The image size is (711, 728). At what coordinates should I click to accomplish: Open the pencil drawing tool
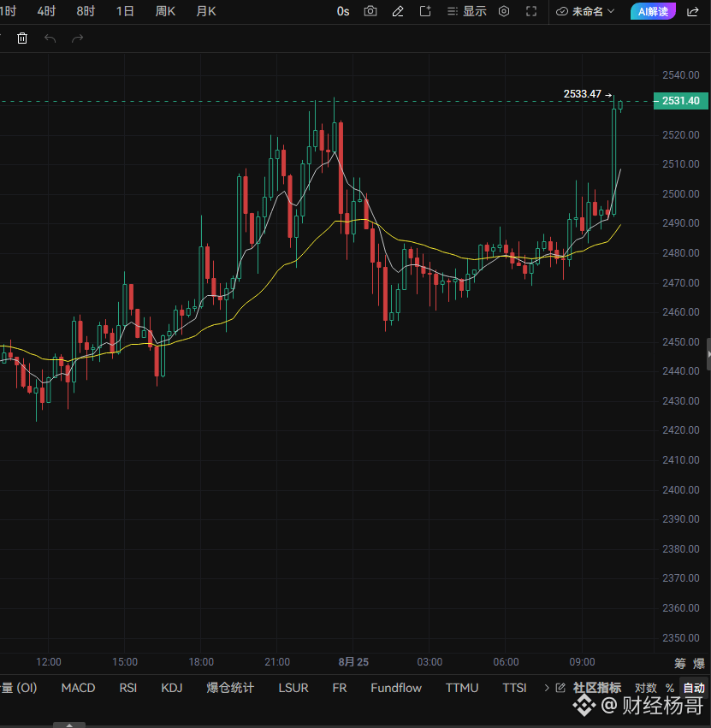click(x=398, y=11)
